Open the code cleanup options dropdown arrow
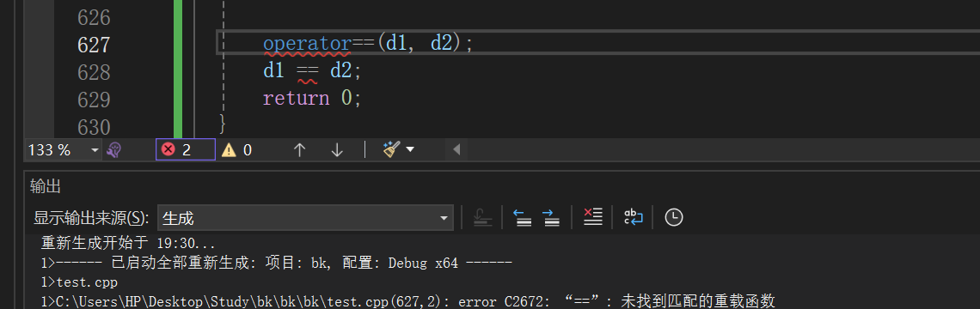Screen dimensions: 980x309 (410, 150)
